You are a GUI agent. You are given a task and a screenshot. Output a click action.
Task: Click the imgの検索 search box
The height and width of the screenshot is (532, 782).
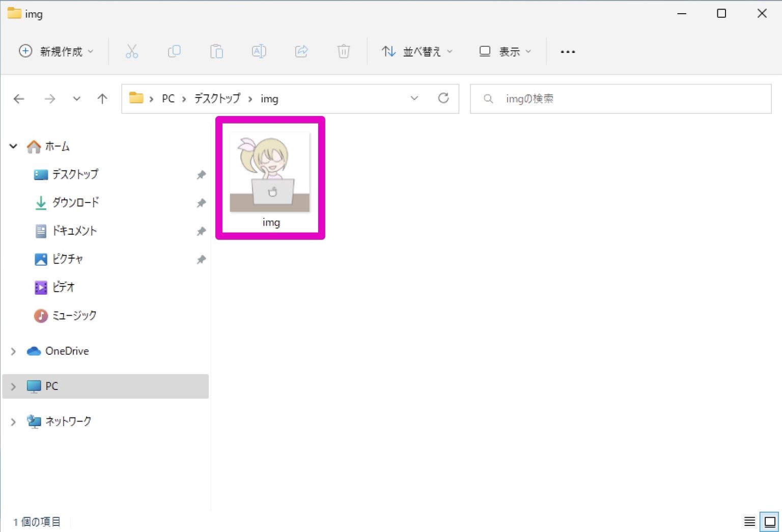click(x=620, y=99)
